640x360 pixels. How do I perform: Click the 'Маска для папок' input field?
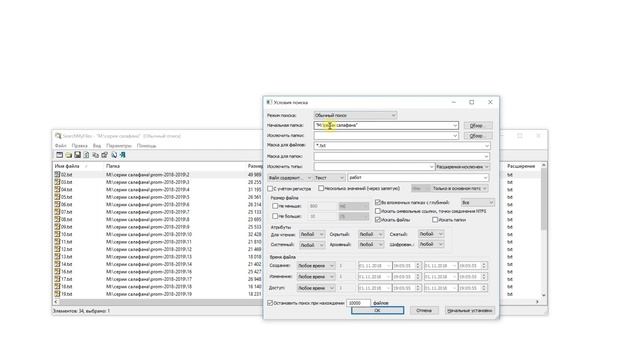(402, 156)
